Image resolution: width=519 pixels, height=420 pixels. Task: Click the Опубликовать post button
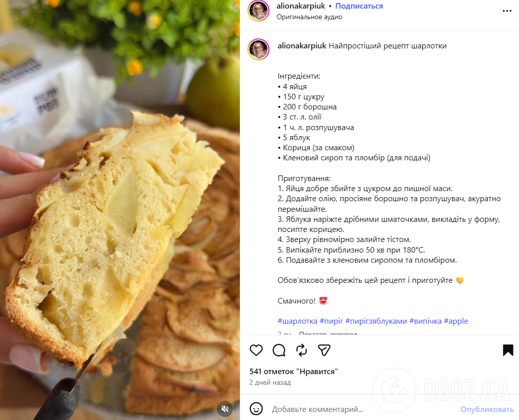[487, 409]
